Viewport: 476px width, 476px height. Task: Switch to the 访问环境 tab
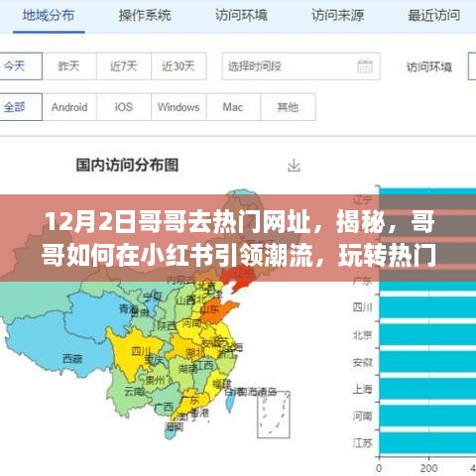pyautogui.click(x=241, y=16)
